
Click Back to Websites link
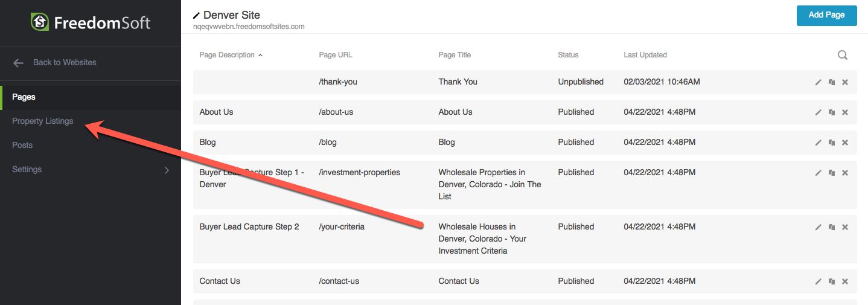[65, 63]
